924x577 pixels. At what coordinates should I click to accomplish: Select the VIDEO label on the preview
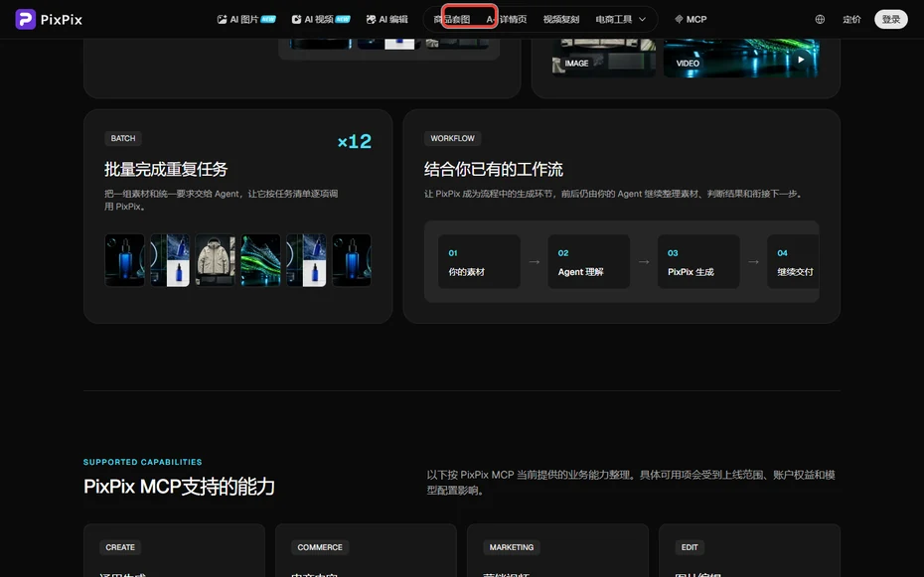point(688,64)
